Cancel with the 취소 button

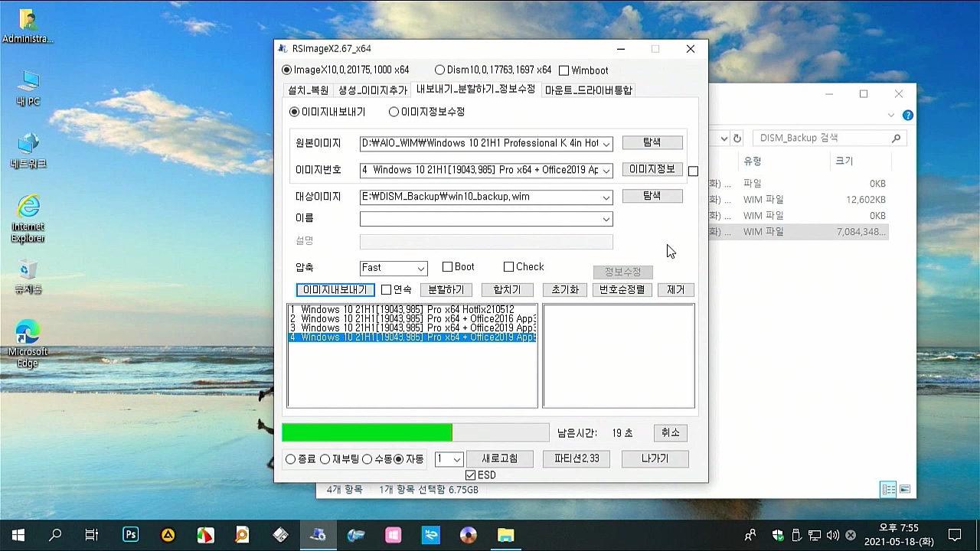[x=671, y=433]
